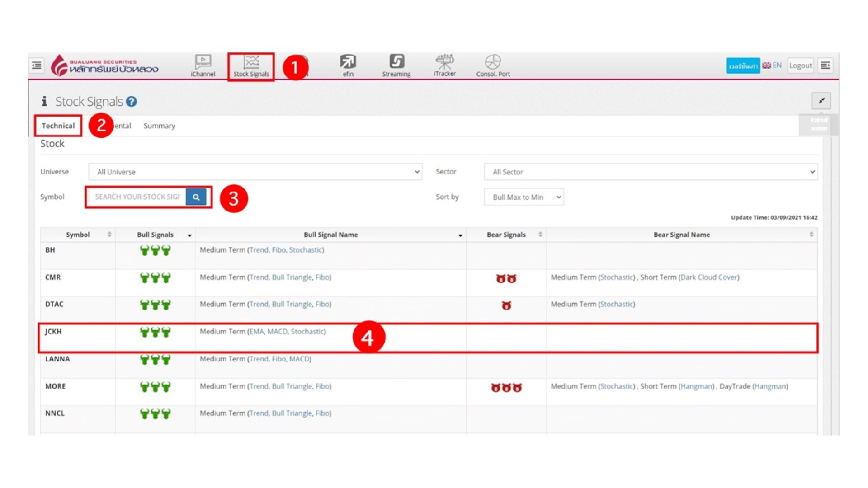
Task: Click the red bear icon in DTAC row
Action: point(506,306)
